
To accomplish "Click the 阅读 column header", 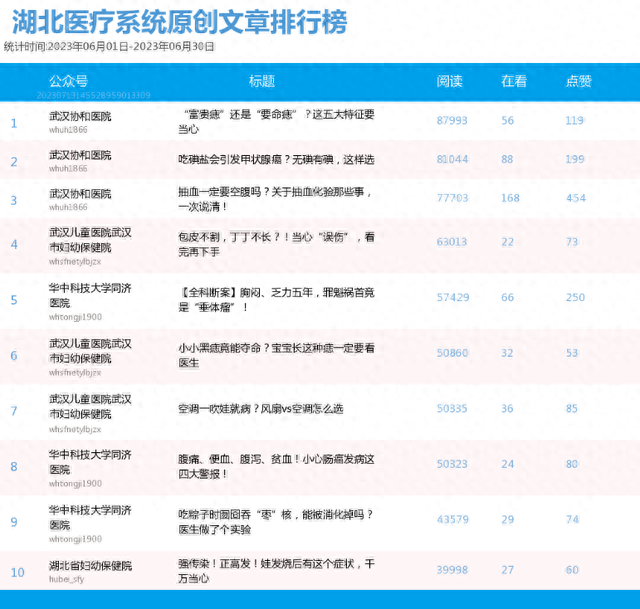I will pyautogui.click(x=449, y=81).
